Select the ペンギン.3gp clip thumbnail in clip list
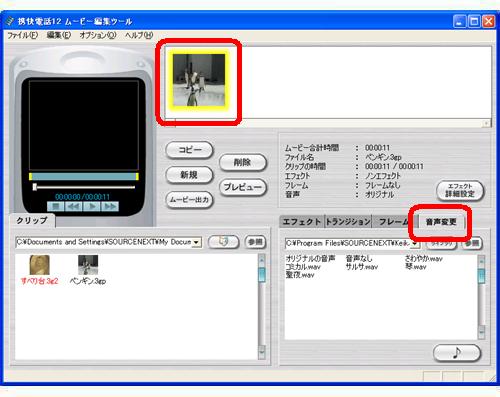This screenshot has width=500, height=397. coord(88,265)
